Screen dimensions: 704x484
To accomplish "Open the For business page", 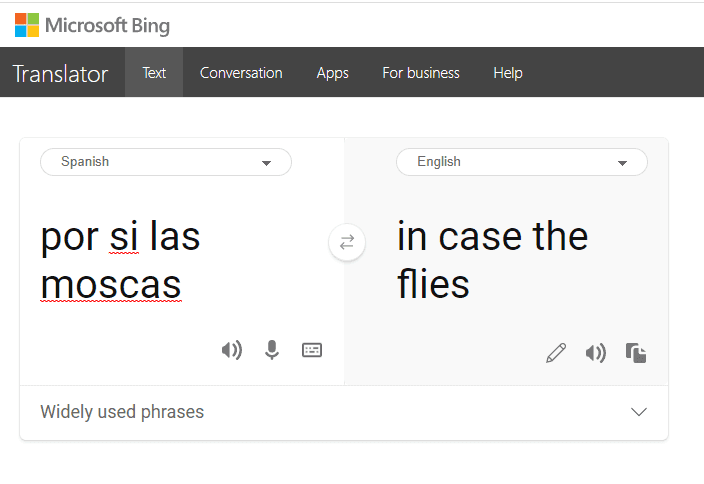I will [x=421, y=73].
